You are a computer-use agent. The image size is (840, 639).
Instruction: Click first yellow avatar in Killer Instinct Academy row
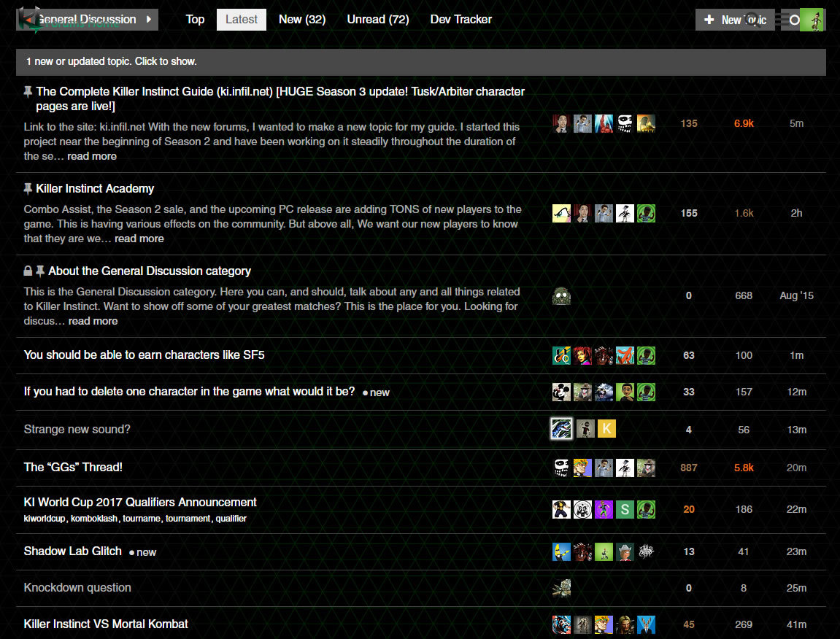tap(561, 213)
